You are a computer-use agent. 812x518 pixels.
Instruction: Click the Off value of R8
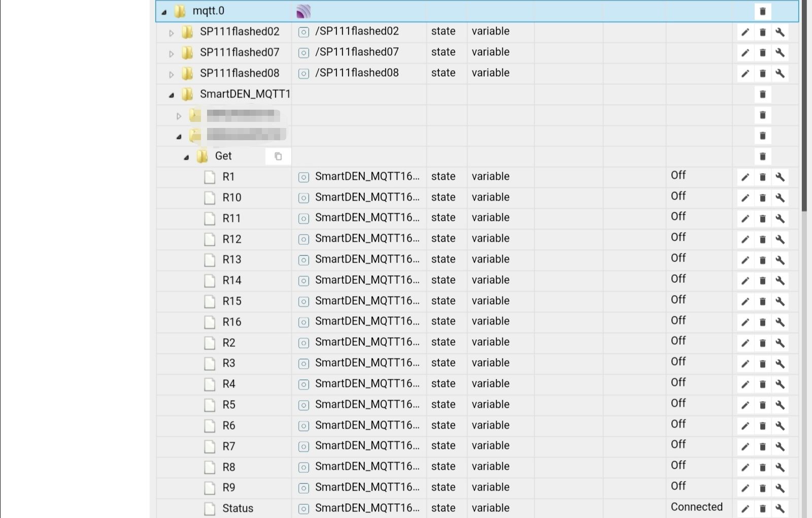[x=678, y=465]
